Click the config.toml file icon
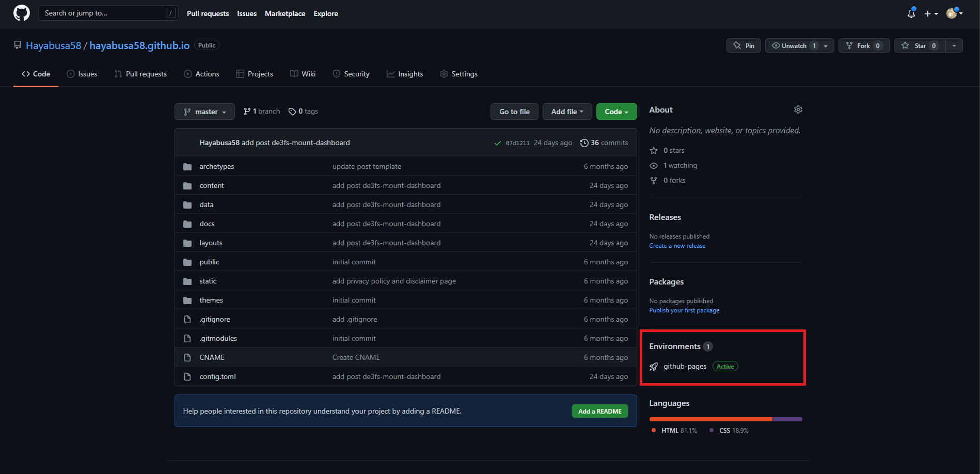The image size is (980, 474). tap(187, 377)
